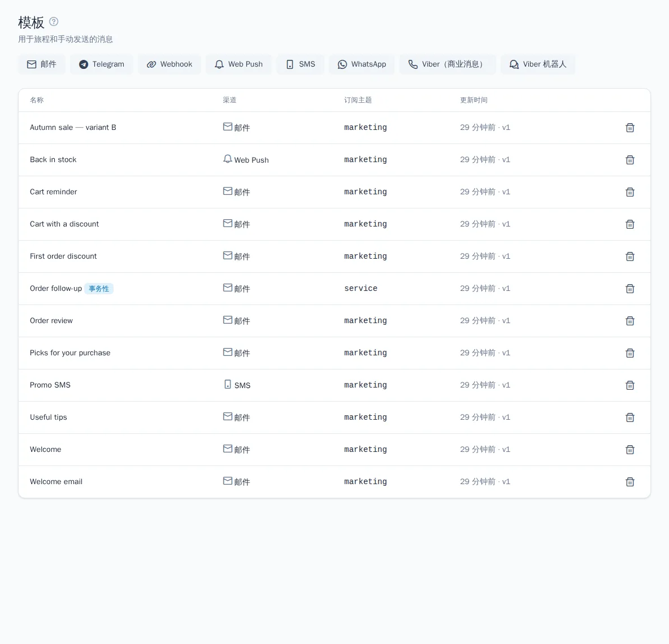
Task: Create a Viber 机器人 template
Action: tap(538, 64)
